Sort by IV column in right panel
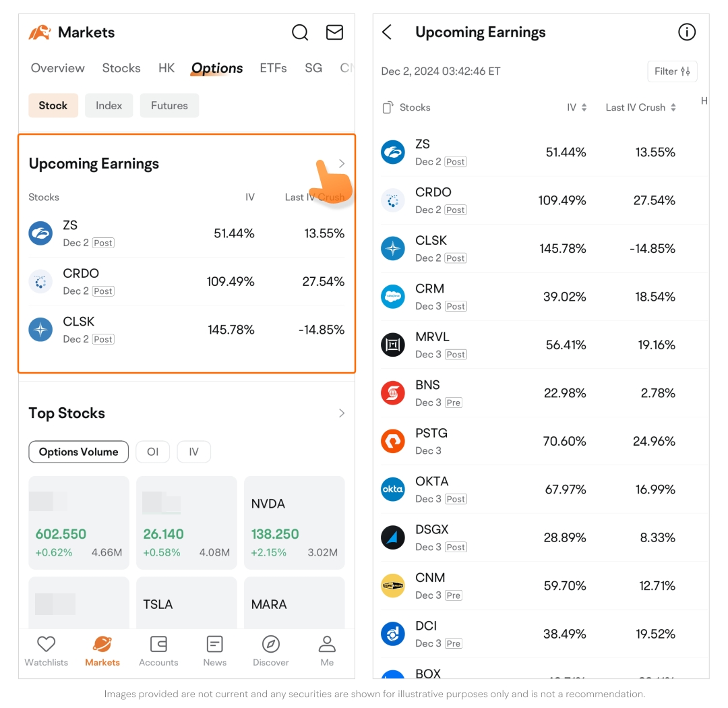 (576, 107)
